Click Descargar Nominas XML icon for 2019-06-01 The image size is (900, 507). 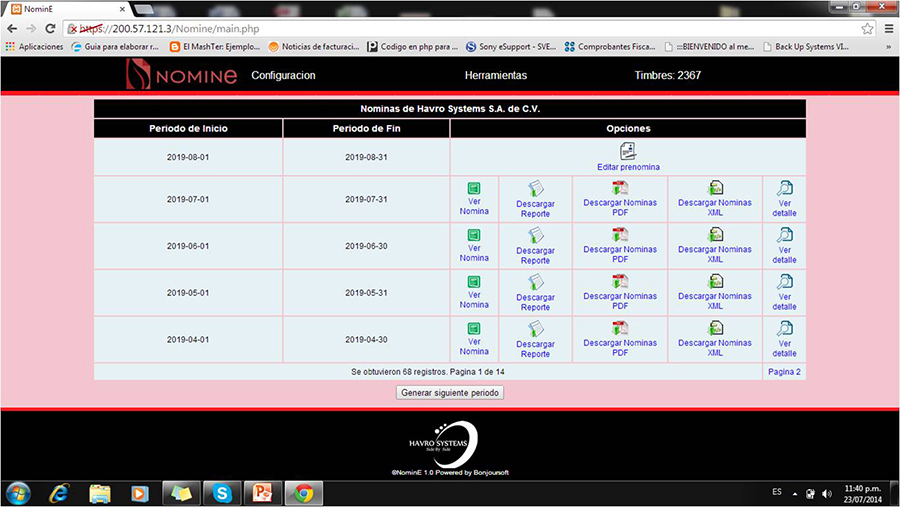(x=715, y=234)
